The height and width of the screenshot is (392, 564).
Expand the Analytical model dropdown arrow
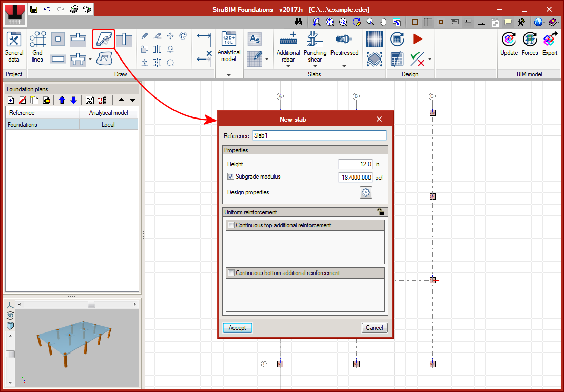228,75
